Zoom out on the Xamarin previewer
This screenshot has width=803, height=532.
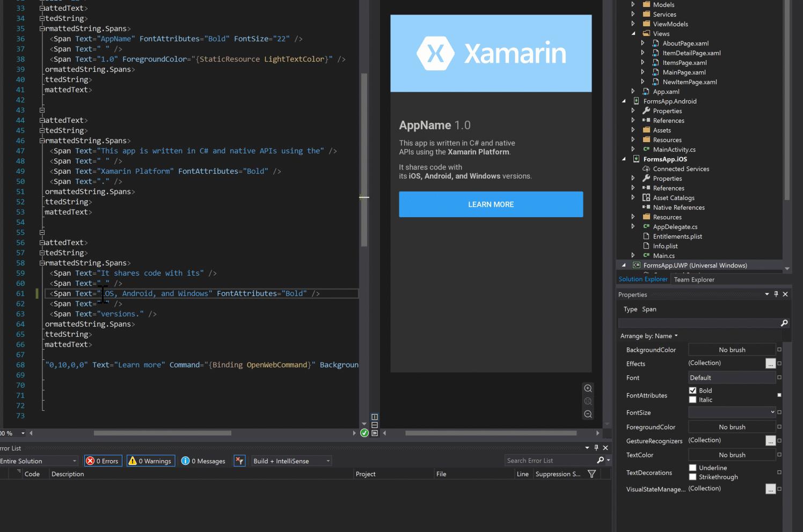[588, 413]
